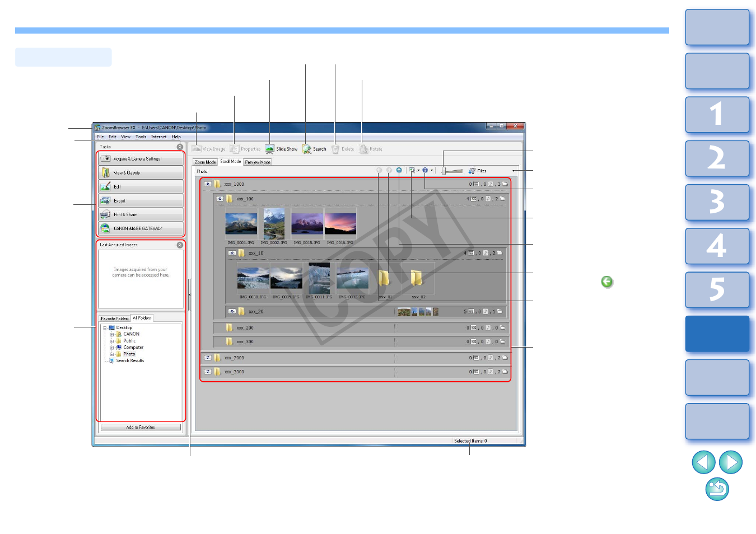Open the View menu
756x534 pixels.
tap(126, 137)
